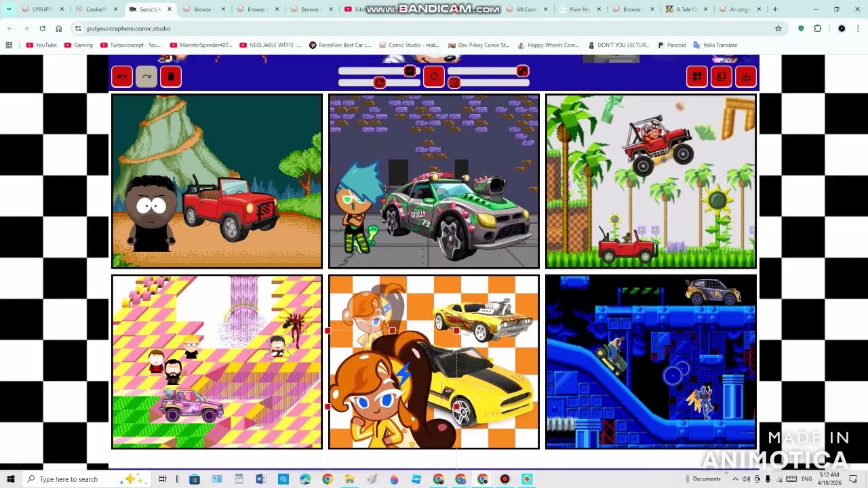Select the blue chemical plant panel
The image size is (868, 488).
(x=651, y=362)
